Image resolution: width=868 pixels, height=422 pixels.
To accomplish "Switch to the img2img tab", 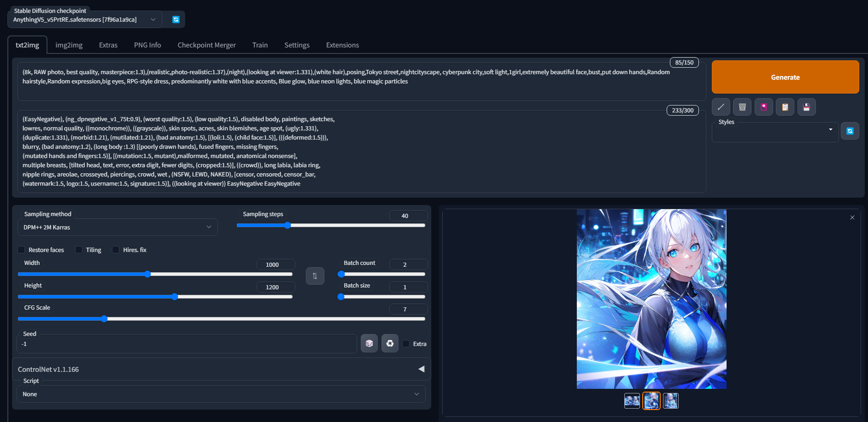I will pyautogui.click(x=69, y=45).
